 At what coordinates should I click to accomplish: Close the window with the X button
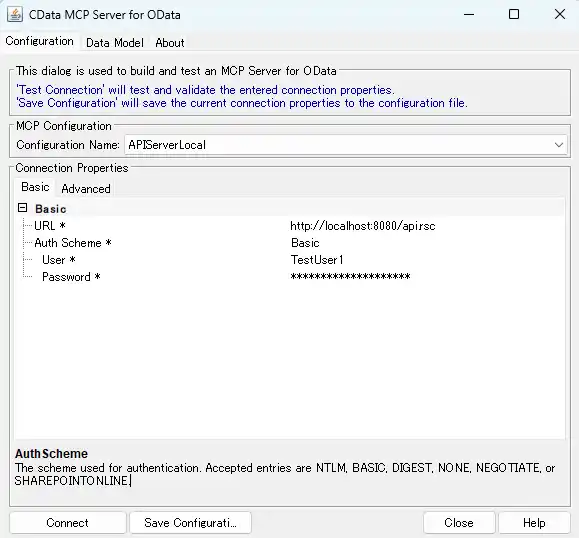pos(560,14)
